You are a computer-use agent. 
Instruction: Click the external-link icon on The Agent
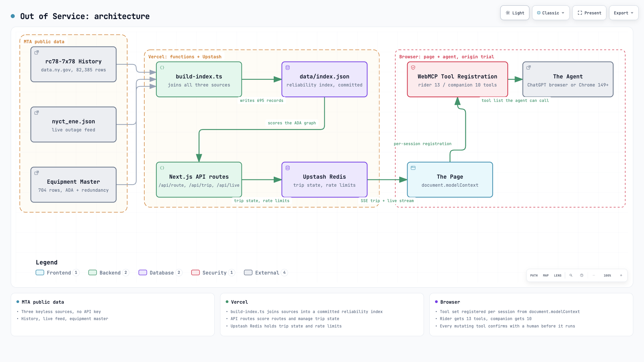point(529,67)
